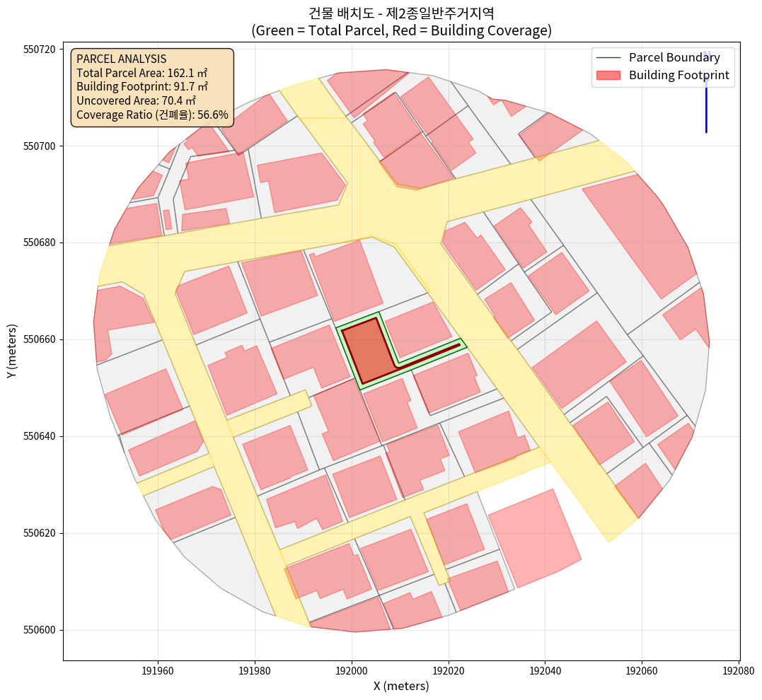The width and height of the screenshot is (762, 700).
Task: Click the 550720 y-axis tick label
Action: pyautogui.click(x=40, y=49)
